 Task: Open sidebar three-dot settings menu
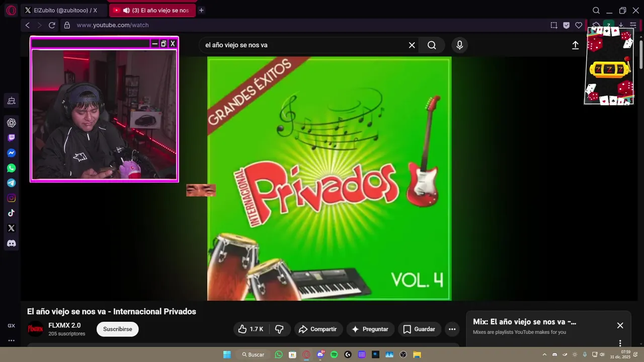tap(11, 340)
